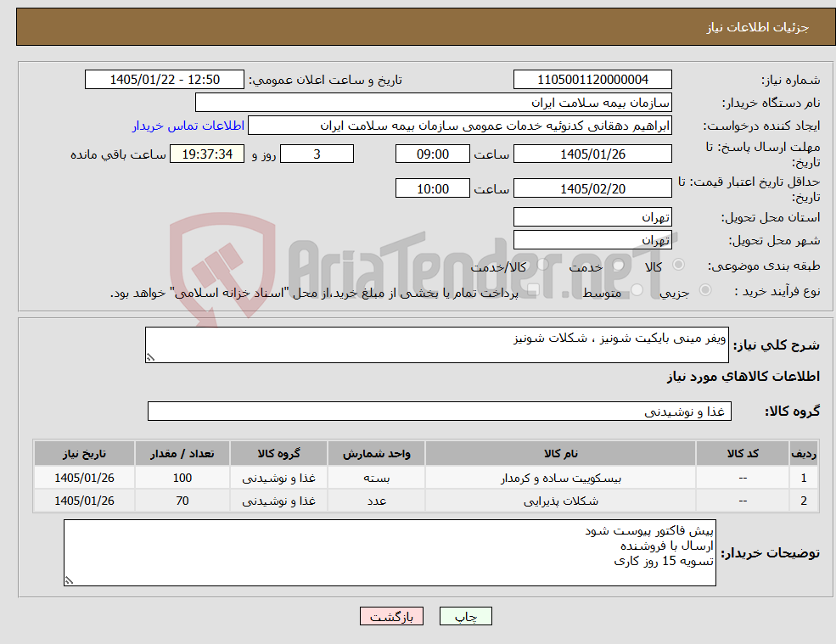Click the گروه کالا field غذا و نوشیدنی
The width and height of the screenshot is (836, 644).
pyautogui.click(x=440, y=411)
